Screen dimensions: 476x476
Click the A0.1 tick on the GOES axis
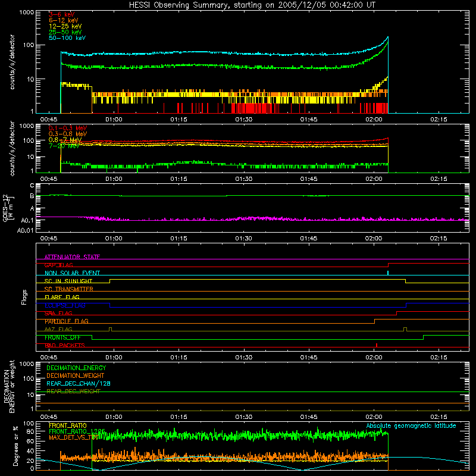coord(27,220)
